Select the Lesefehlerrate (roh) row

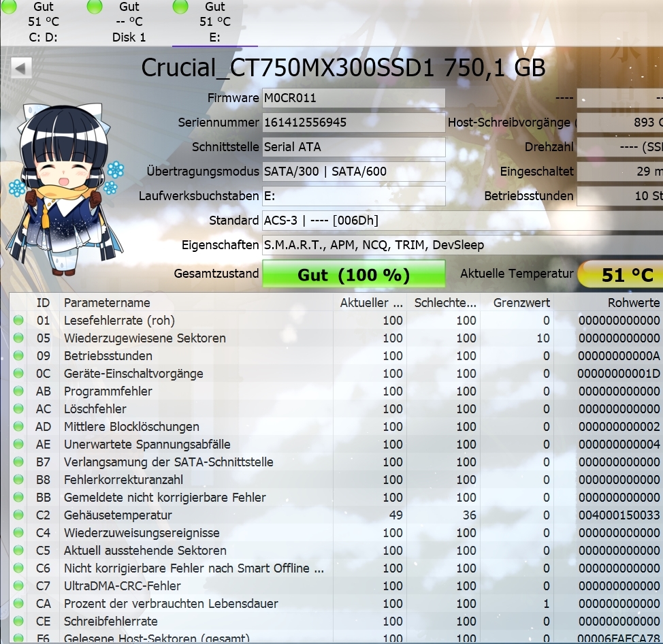336,321
